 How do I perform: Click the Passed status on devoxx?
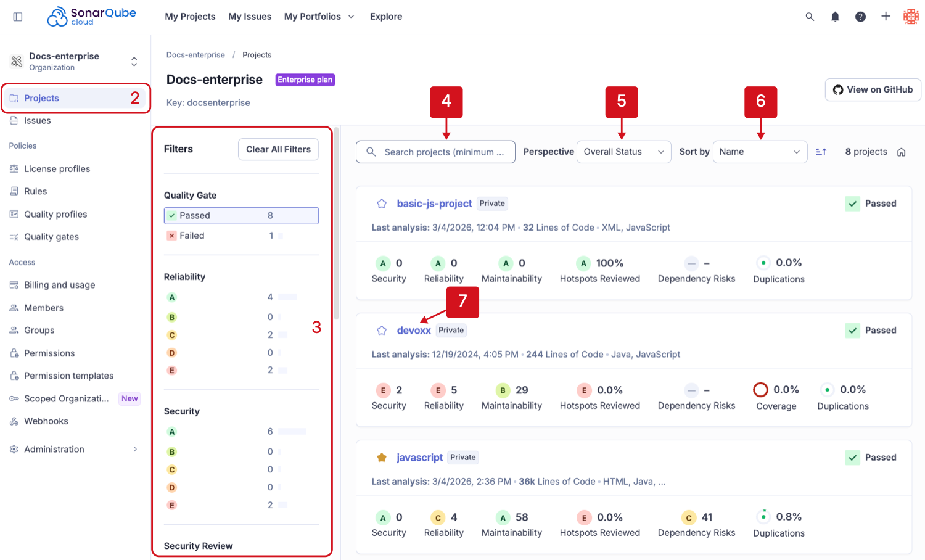pos(871,331)
